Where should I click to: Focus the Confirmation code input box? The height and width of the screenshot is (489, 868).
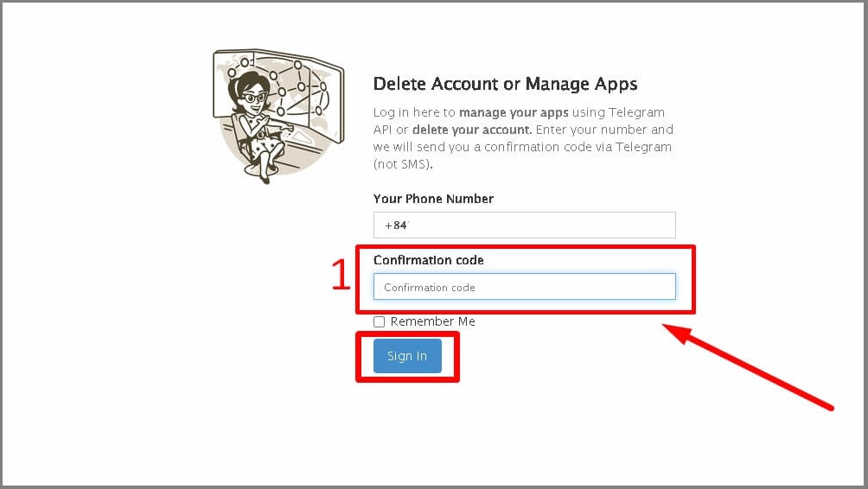click(524, 287)
